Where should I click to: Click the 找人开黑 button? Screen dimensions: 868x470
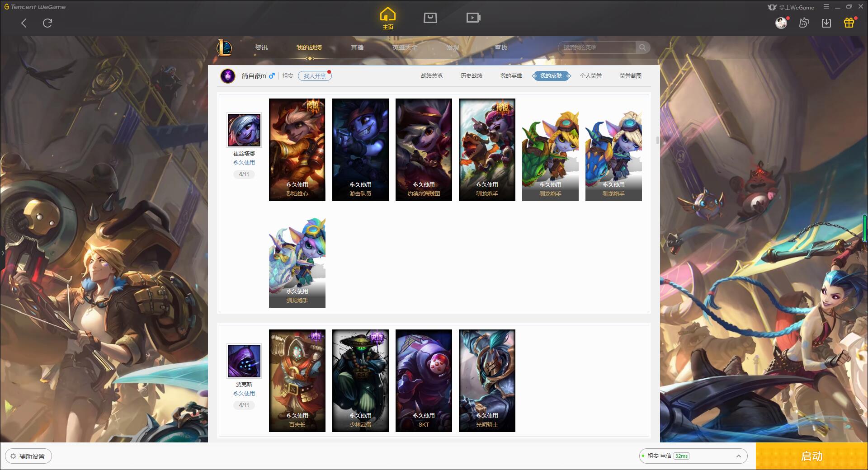pos(315,76)
